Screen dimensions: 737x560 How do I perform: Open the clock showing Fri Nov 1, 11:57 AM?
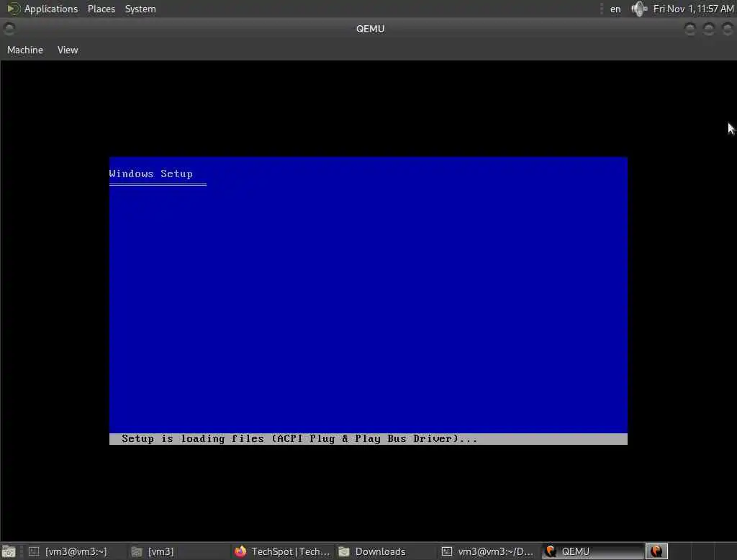(693, 9)
